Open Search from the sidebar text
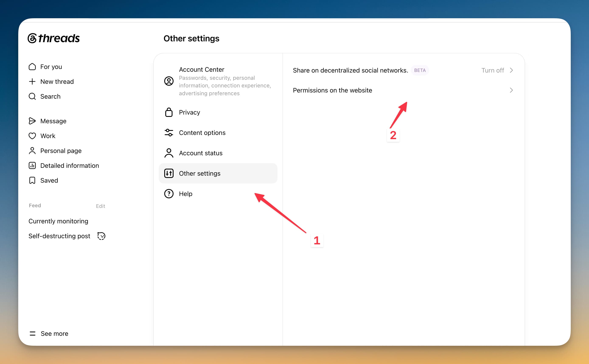This screenshot has height=364, width=589. coord(50,96)
